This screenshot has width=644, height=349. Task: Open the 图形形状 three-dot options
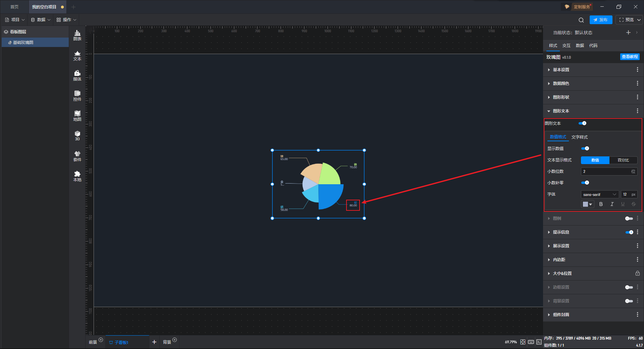[x=637, y=97]
